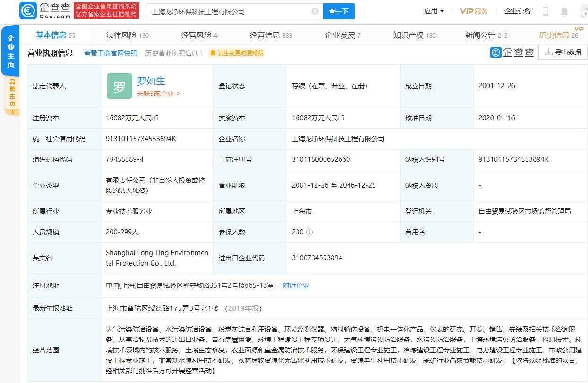This screenshot has width=588, height=383.
Task: Clear the search box with the X icon
Action: click(315, 11)
